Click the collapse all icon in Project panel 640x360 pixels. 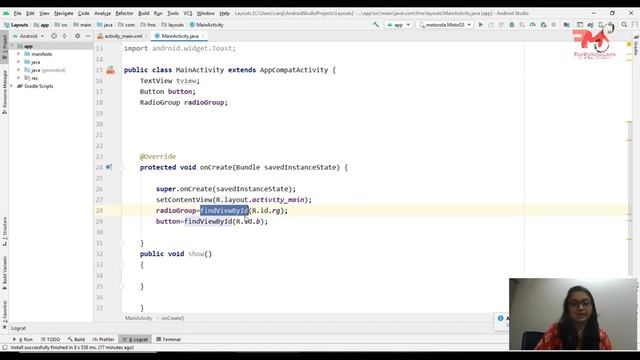[x=64, y=36]
